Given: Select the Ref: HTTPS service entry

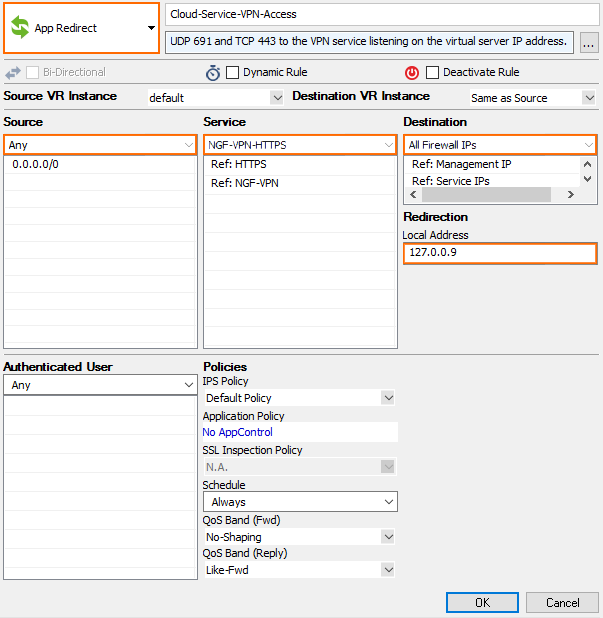Looking at the screenshot, I should 300,164.
